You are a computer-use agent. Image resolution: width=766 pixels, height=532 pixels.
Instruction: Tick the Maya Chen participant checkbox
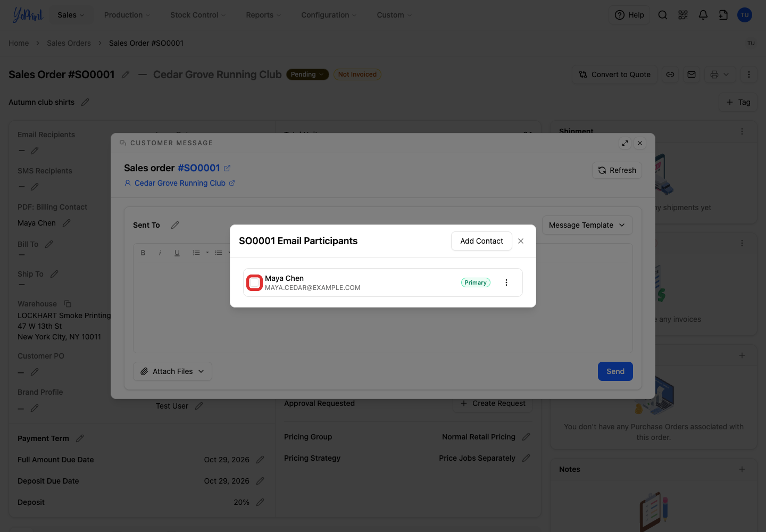click(x=255, y=282)
